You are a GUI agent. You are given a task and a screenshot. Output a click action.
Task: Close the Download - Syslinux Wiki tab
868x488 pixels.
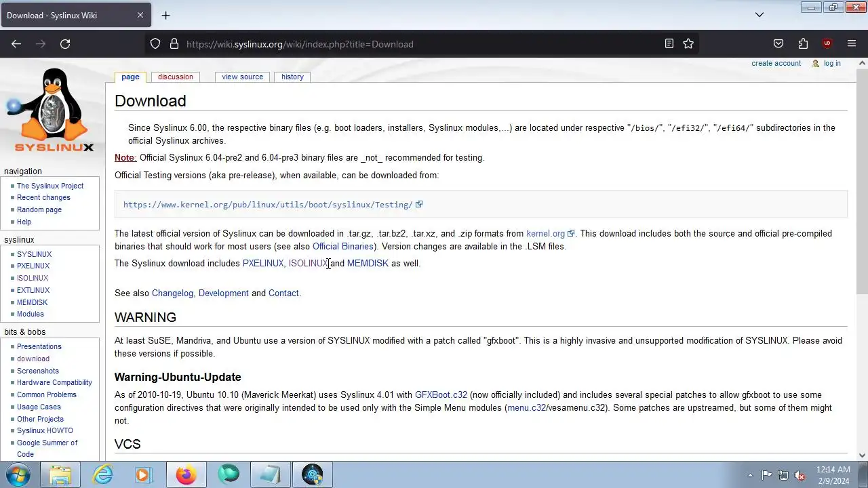[140, 15]
